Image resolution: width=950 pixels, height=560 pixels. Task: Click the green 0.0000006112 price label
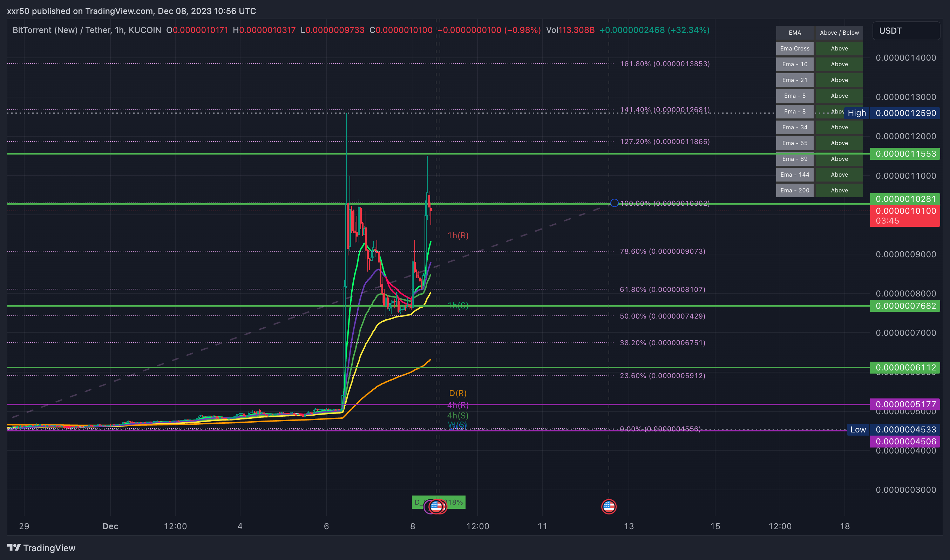coord(905,368)
